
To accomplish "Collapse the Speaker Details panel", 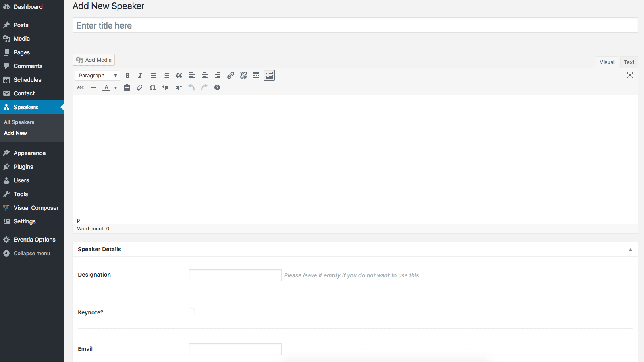I will tap(630, 250).
